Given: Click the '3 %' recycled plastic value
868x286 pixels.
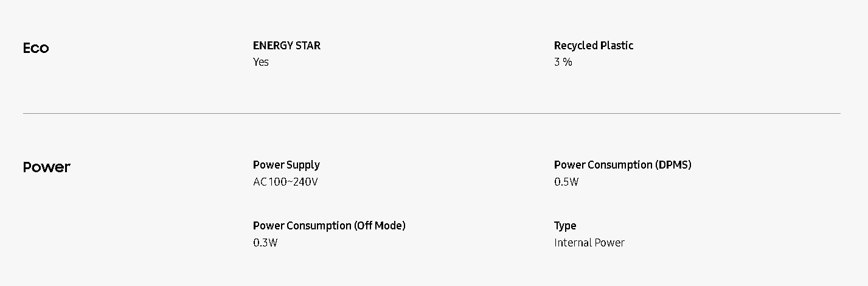Looking at the screenshot, I should (563, 62).
